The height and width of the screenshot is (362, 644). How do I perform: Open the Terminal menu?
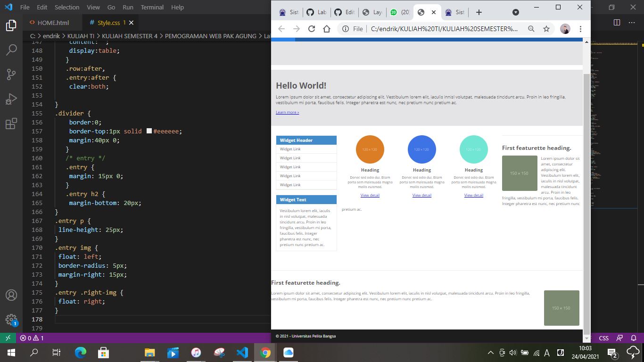[152, 7]
